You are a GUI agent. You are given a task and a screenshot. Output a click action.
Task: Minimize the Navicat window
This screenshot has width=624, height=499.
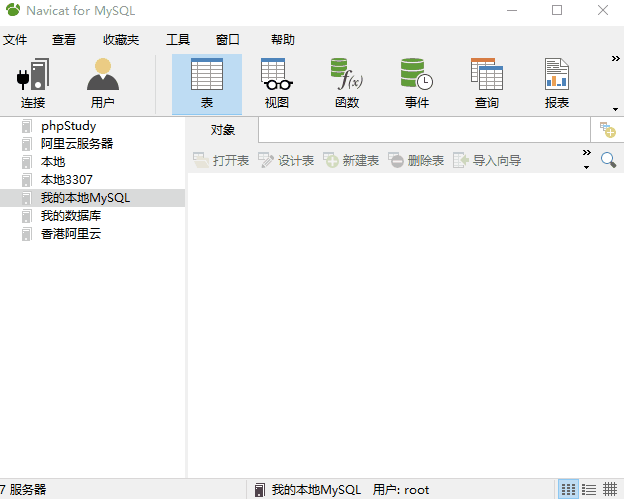click(512, 10)
